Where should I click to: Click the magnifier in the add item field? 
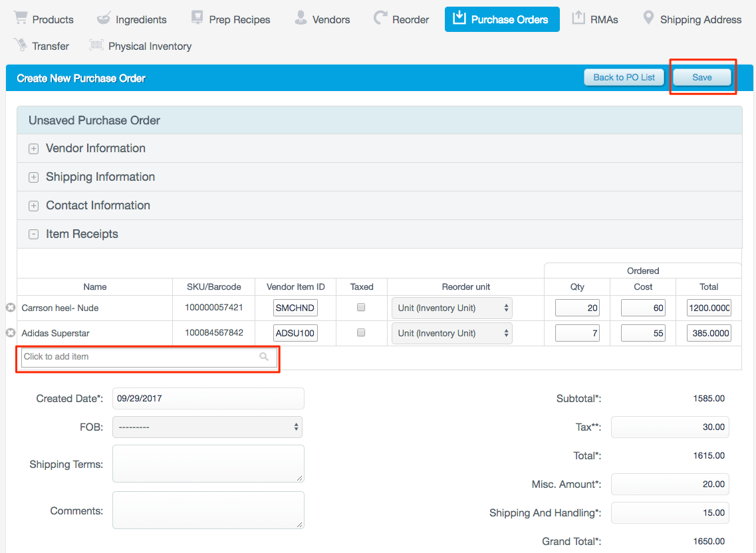(264, 357)
